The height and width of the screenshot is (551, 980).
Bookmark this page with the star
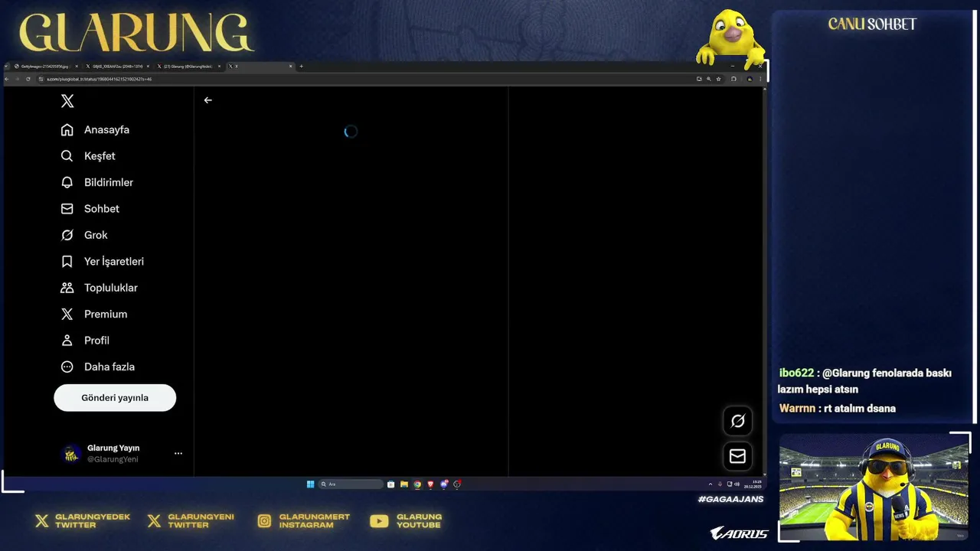coord(718,79)
